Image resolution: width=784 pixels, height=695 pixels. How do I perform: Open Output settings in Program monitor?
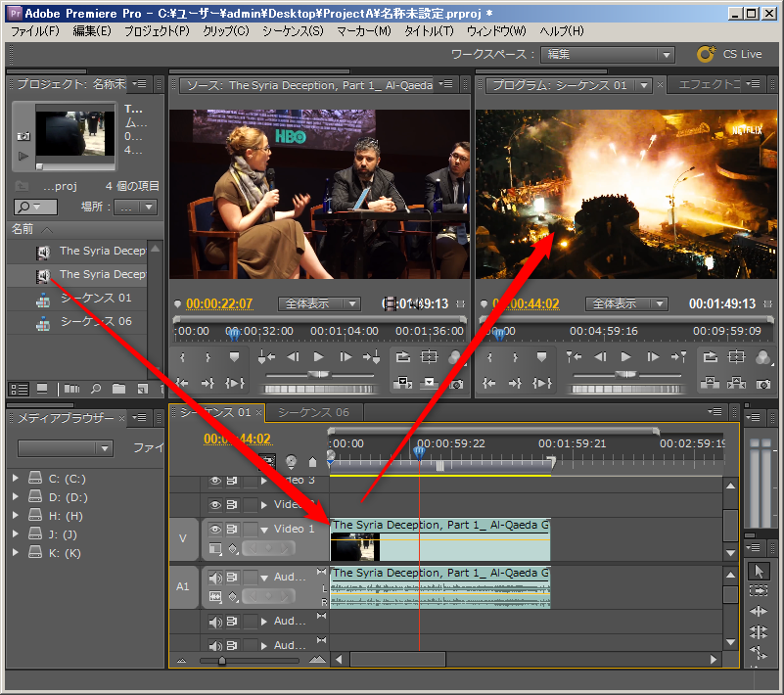pyautogui.click(x=762, y=357)
